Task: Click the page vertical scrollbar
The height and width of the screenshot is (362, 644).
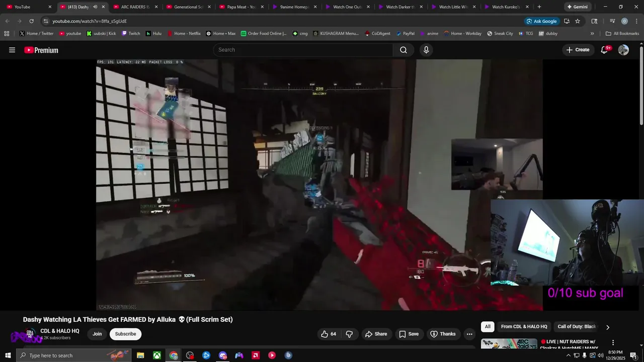Action: click(x=641, y=85)
